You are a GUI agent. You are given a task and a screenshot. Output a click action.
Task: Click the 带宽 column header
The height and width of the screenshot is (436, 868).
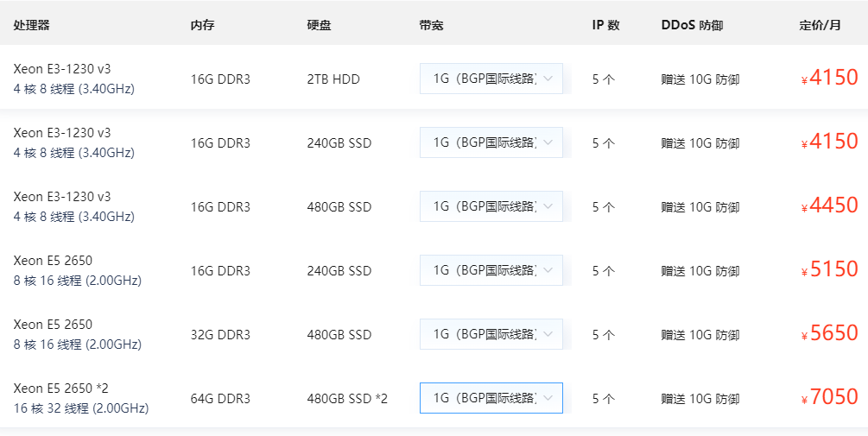coord(431,25)
